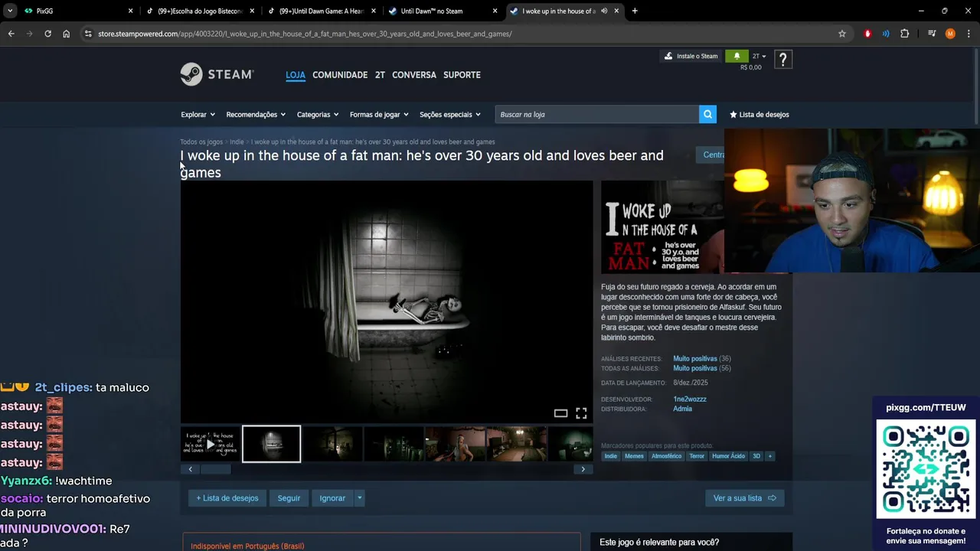Image resolution: width=980 pixels, height=551 pixels.
Task: Click the thumbnail strip scrollbar handle
Action: [x=215, y=469]
